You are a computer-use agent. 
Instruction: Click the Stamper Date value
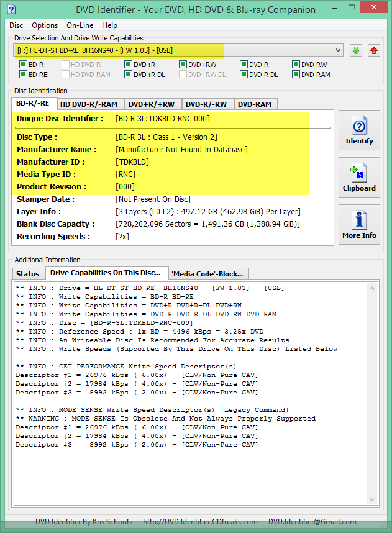pos(153,199)
